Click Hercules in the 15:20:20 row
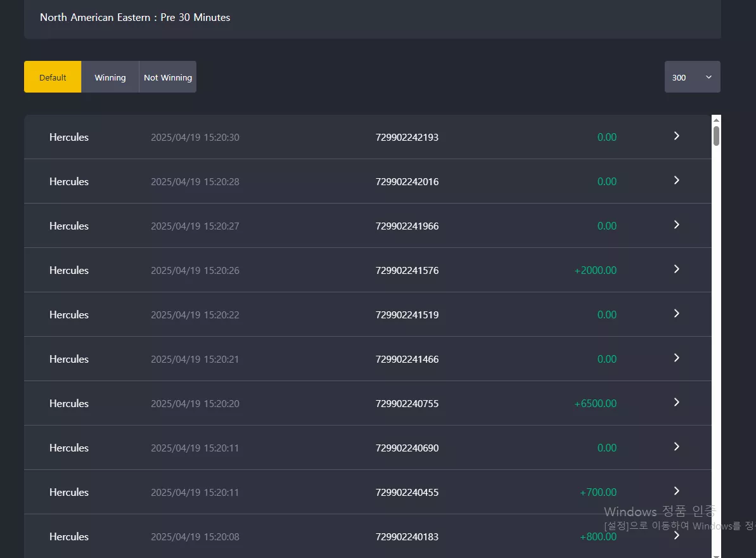The width and height of the screenshot is (756, 558). coord(69,404)
